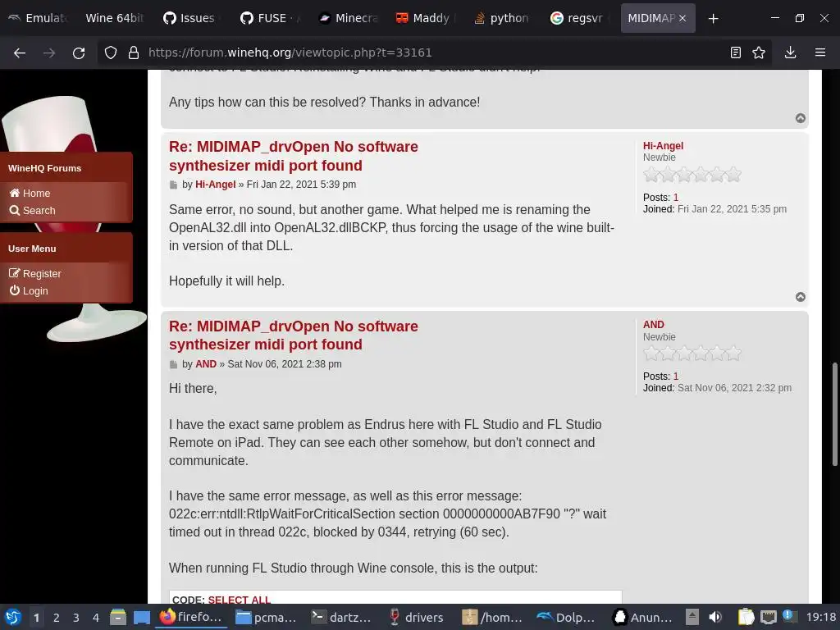Click the forward navigation arrow
840x630 pixels.
(x=49, y=52)
